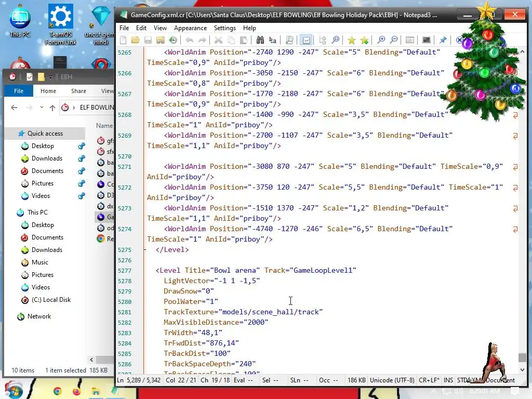
Task: Click the Save As toolbar icon
Action: tap(161, 41)
